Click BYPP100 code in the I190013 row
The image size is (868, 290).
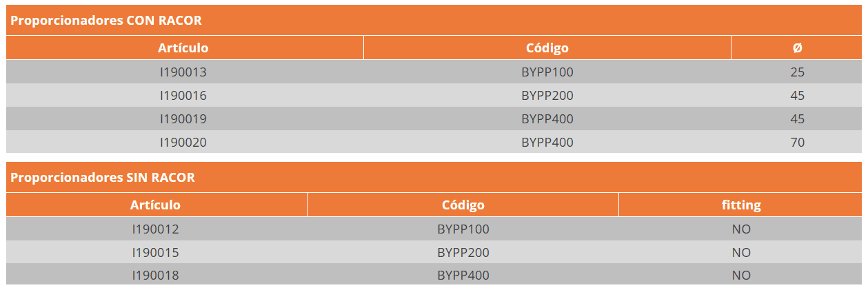547,72
